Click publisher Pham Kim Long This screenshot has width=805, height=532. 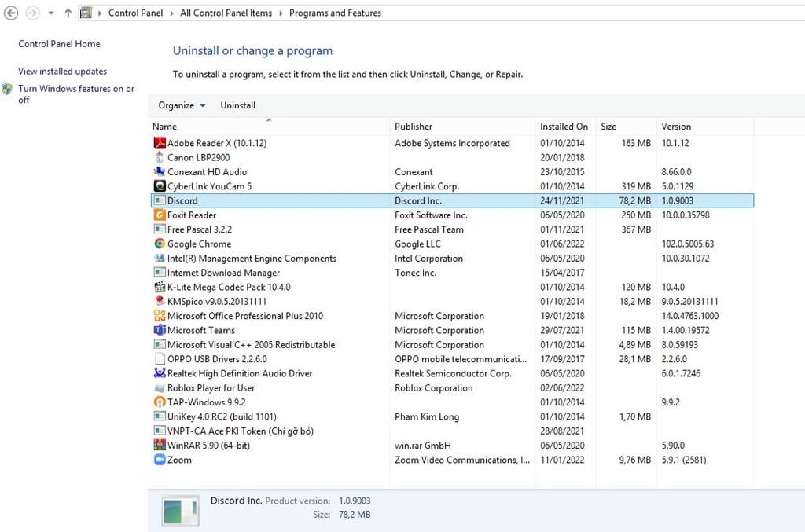(427, 416)
